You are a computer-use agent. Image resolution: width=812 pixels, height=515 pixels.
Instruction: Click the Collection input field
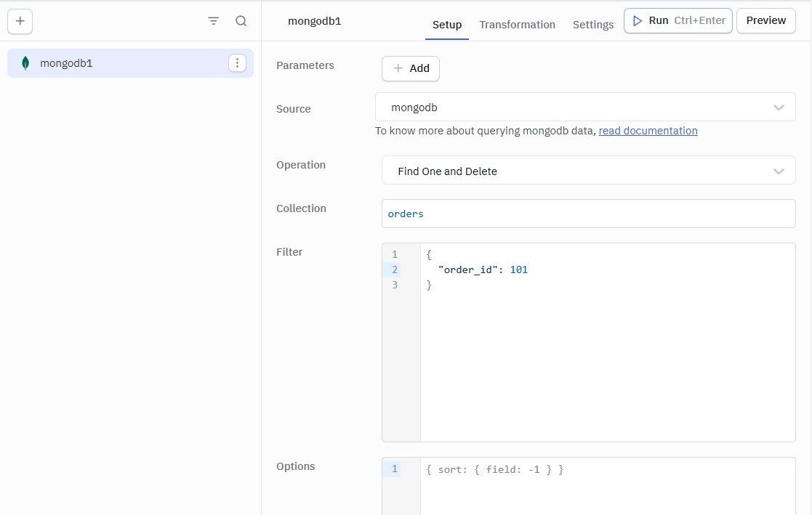click(588, 214)
